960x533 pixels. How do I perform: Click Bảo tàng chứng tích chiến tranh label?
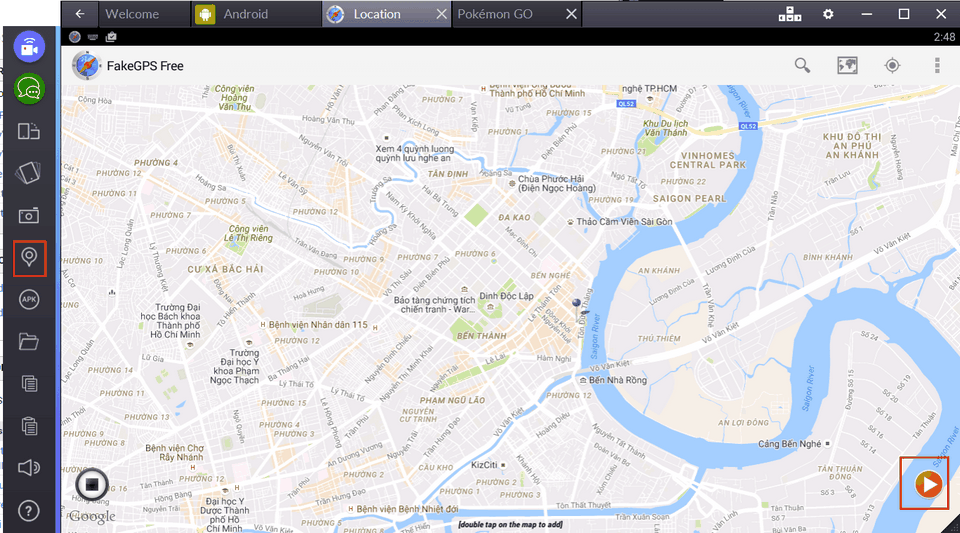[x=434, y=305]
